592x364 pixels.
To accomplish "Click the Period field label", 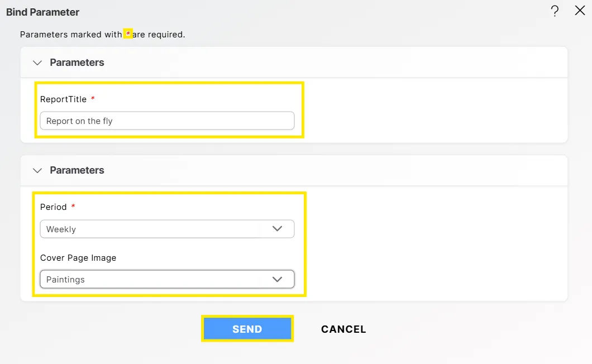I will (54, 207).
